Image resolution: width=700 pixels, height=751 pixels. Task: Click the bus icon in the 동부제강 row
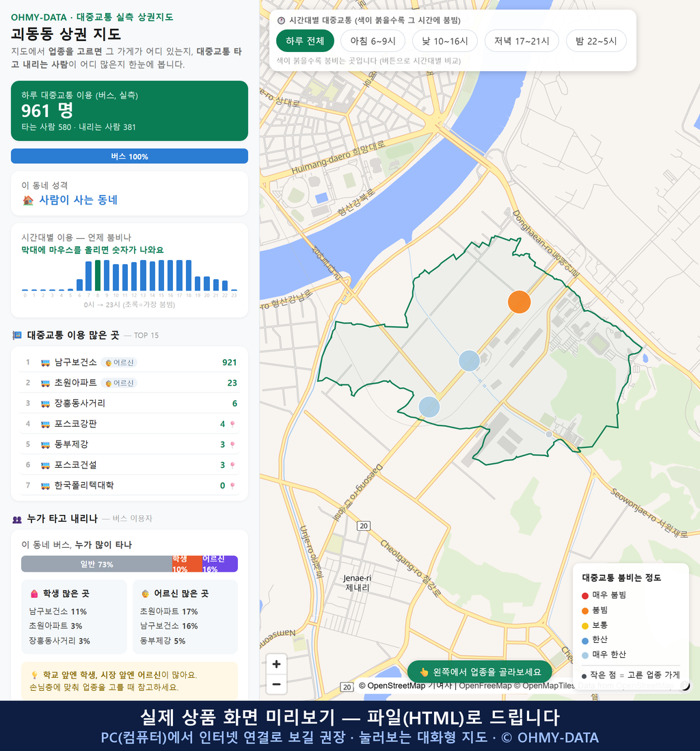pos(46,445)
